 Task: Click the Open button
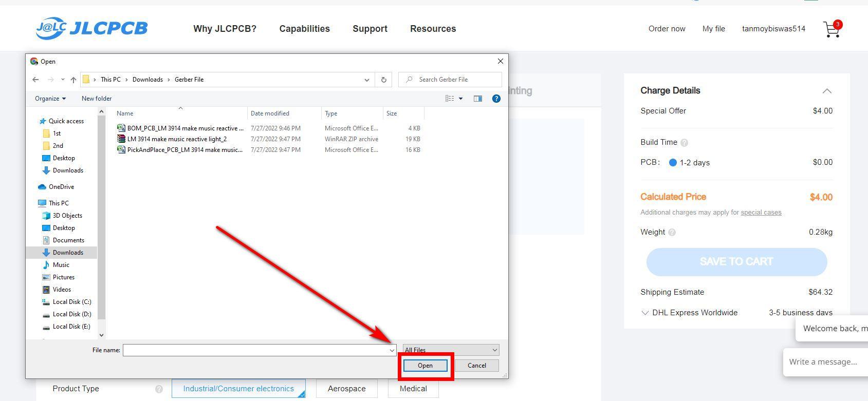(x=425, y=366)
